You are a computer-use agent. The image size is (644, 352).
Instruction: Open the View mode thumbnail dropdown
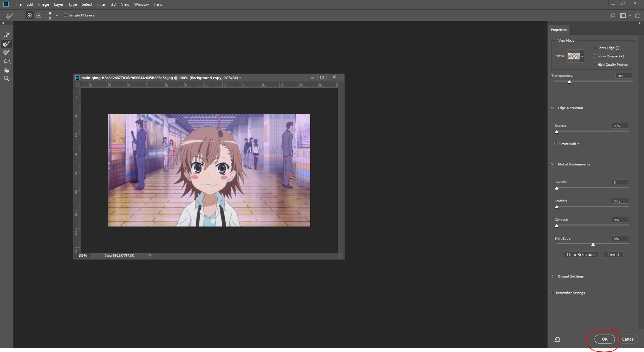(582, 56)
